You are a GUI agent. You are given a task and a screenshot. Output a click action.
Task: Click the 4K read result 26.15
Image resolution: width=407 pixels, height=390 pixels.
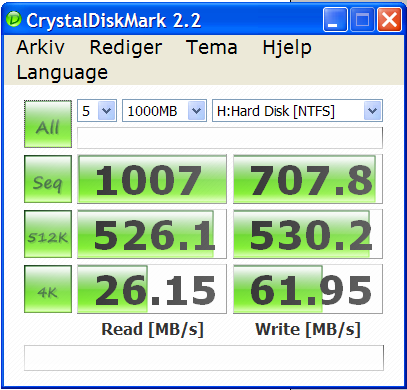click(152, 289)
